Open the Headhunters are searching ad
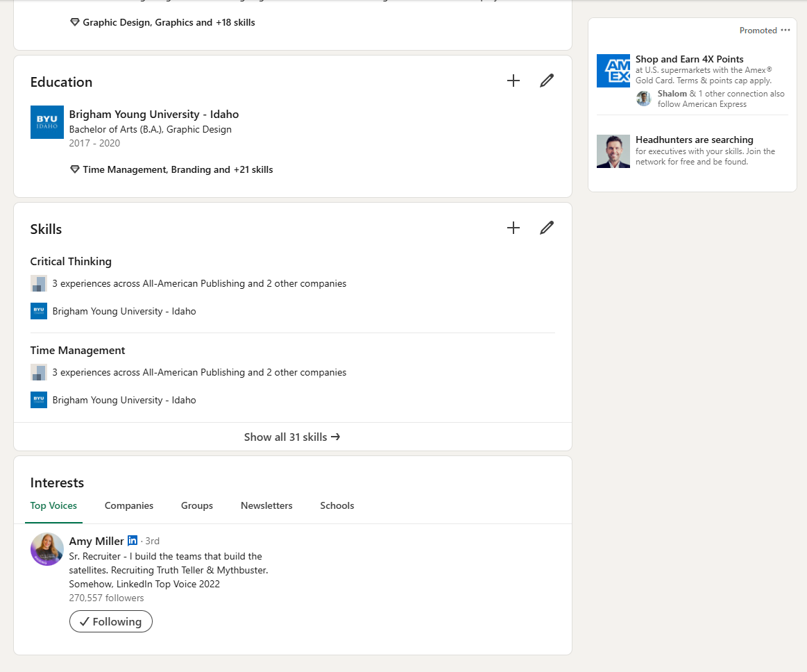Screen dimensions: 807x672 (x=695, y=140)
